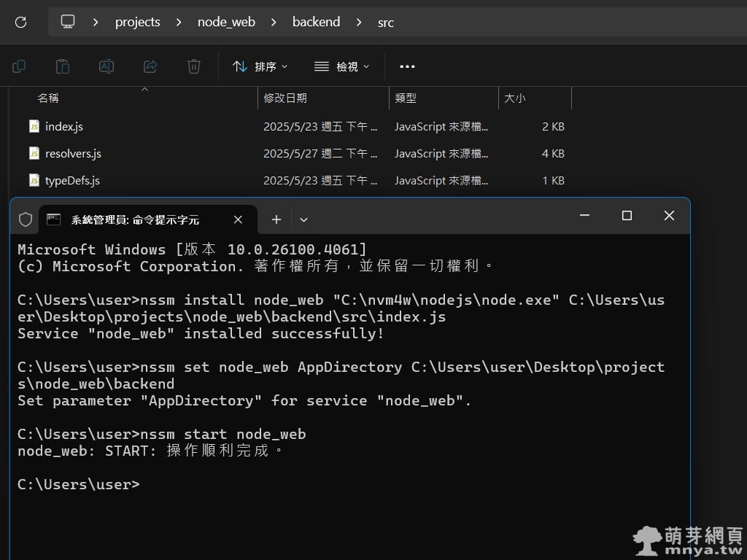747x560 pixels.
Task: Go to projects folder in breadcrumb
Action: (137, 22)
